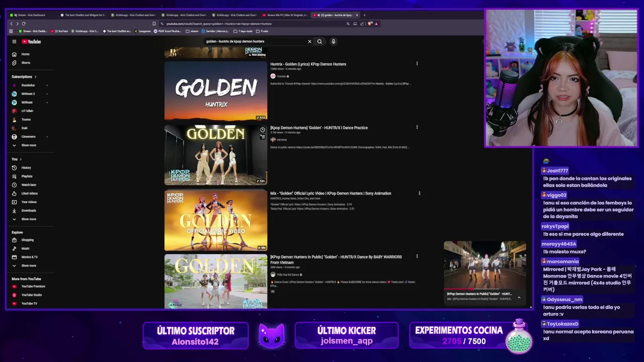Switch to The best ChatBot and Widgets tab
Viewport: 644px width, 362px height.
point(83,15)
